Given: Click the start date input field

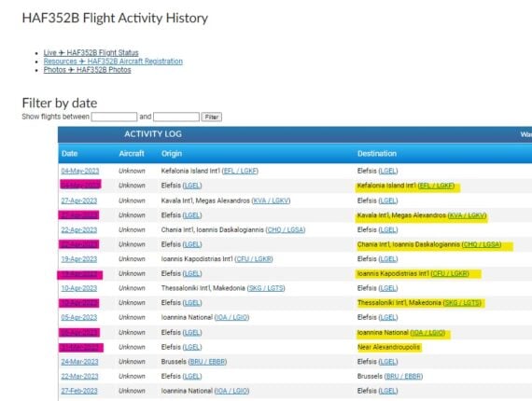Looking at the screenshot, I should (x=115, y=117).
